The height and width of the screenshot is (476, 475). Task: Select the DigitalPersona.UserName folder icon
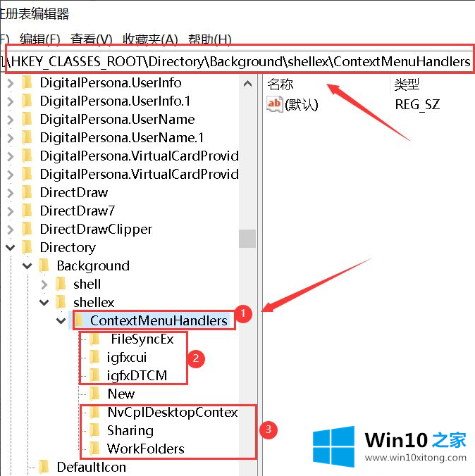click(x=27, y=119)
